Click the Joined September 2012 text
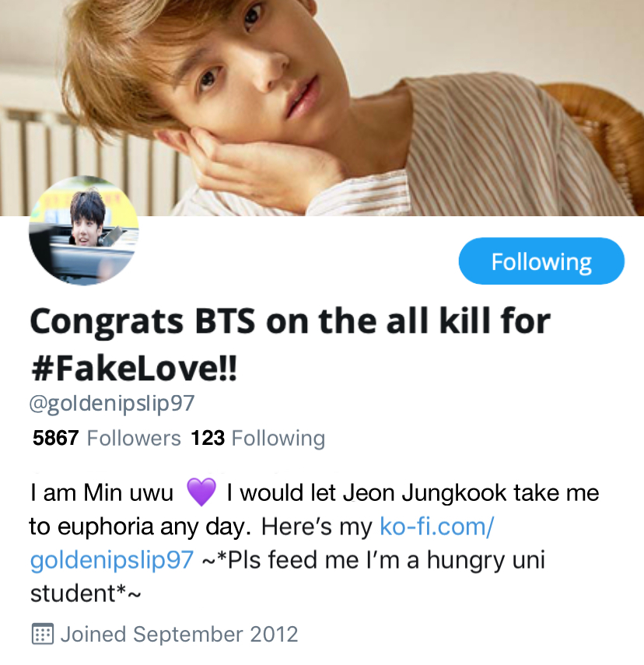 point(179,635)
